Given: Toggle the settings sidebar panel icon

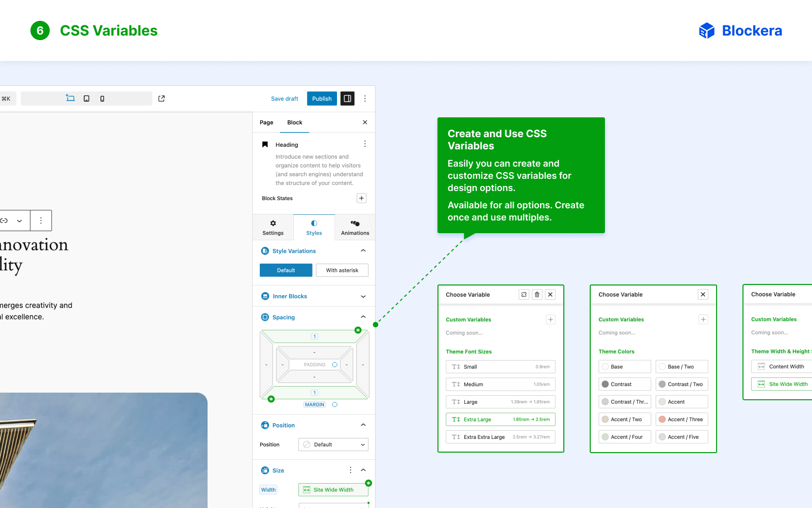Looking at the screenshot, I should point(348,99).
